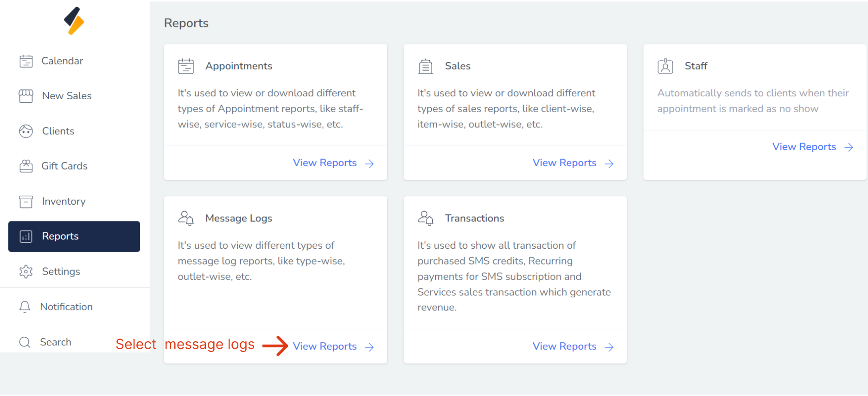
Task: Click the Notification bell icon
Action: [25, 307]
